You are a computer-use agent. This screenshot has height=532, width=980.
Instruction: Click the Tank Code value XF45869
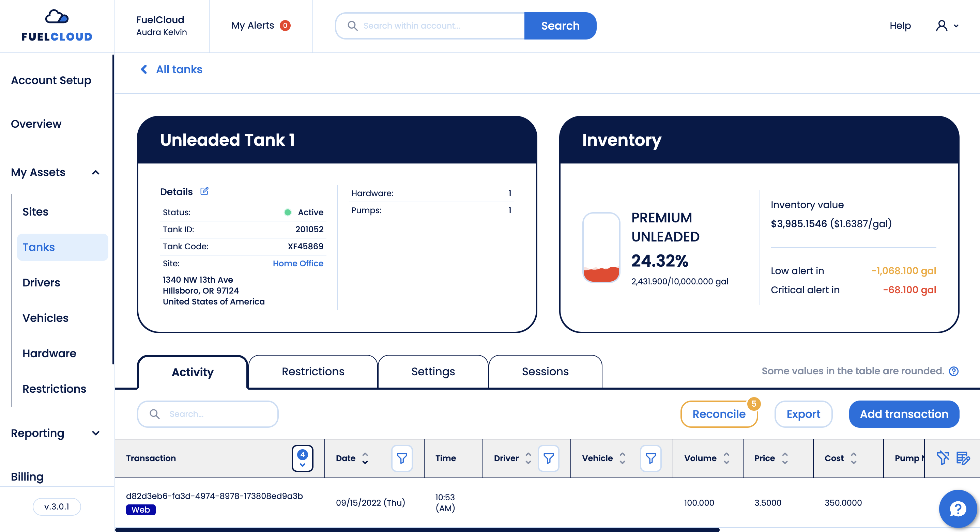coord(306,246)
